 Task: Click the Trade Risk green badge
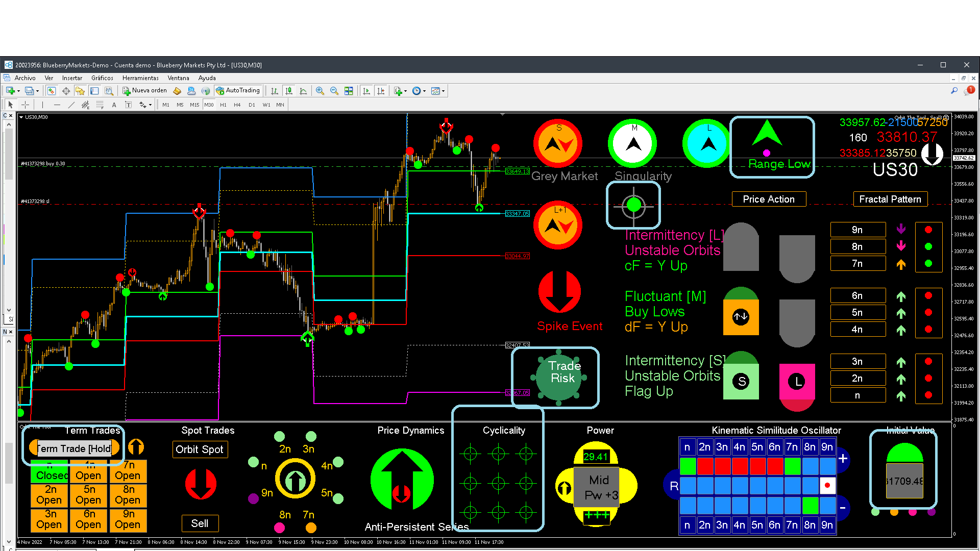pos(558,378)
